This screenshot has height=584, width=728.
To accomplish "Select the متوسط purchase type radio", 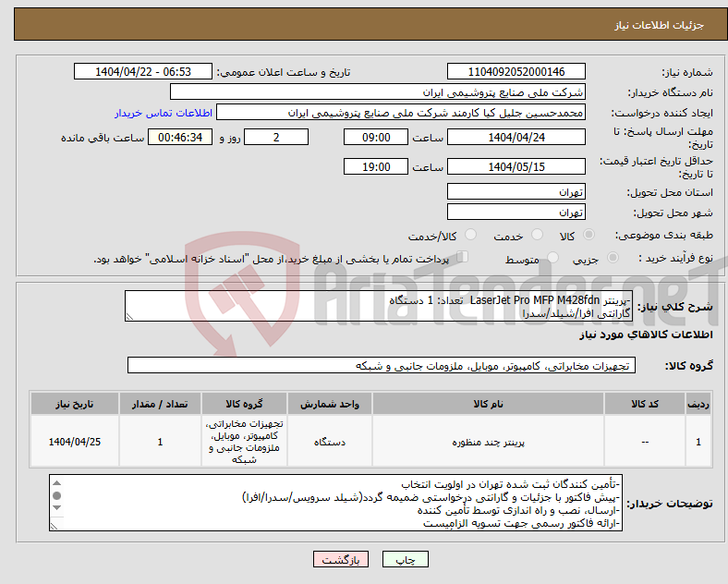I will pyautogui.click(x=552, y=257).
